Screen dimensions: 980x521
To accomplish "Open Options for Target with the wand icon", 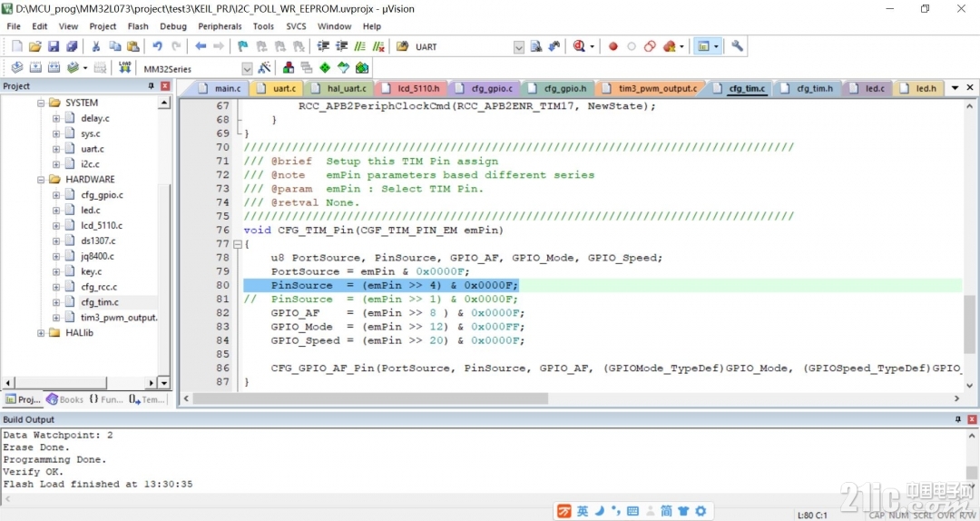I will (x=264, y=67).
